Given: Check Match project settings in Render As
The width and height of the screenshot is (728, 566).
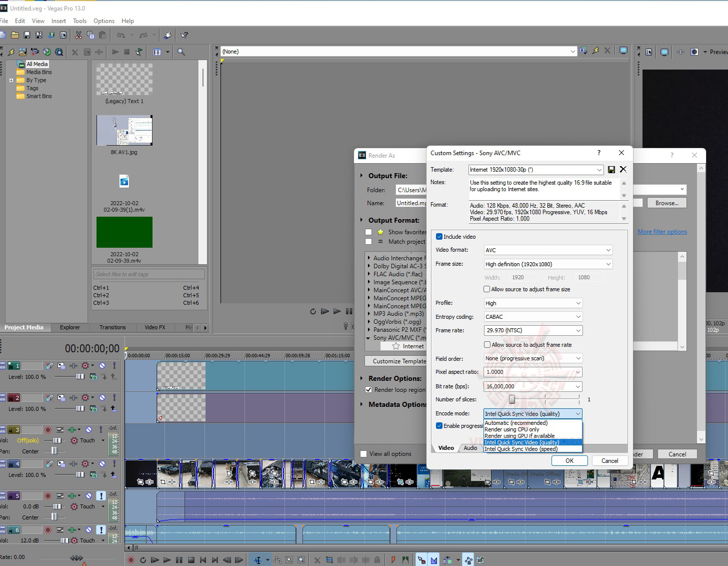Looking at the screenshot, I should [368, 242].
